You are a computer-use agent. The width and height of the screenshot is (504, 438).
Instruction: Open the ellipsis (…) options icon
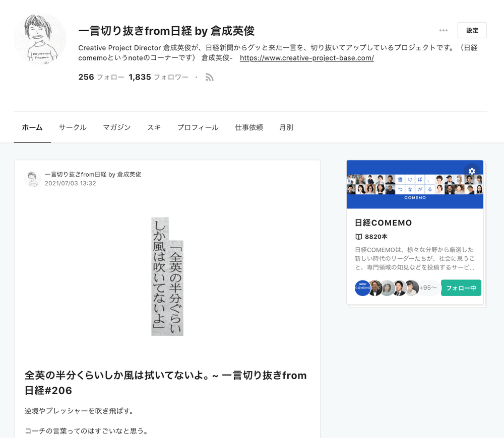(443, 30)
